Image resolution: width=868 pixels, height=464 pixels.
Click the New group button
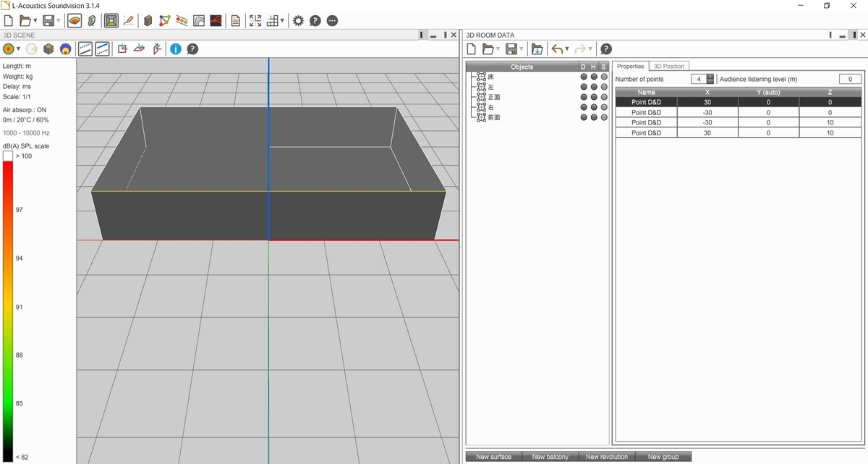point(663,457)
